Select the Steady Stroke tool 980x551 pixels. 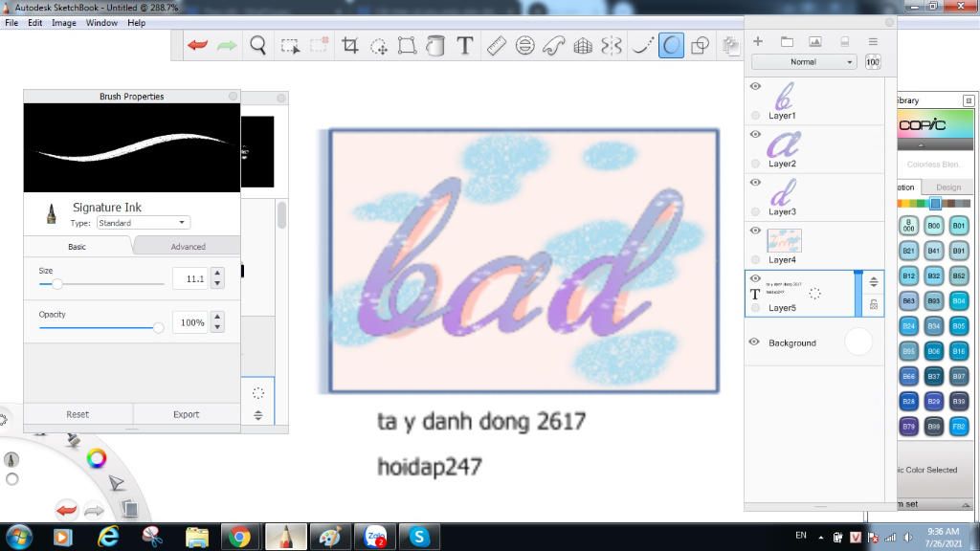tap(642, 46)
